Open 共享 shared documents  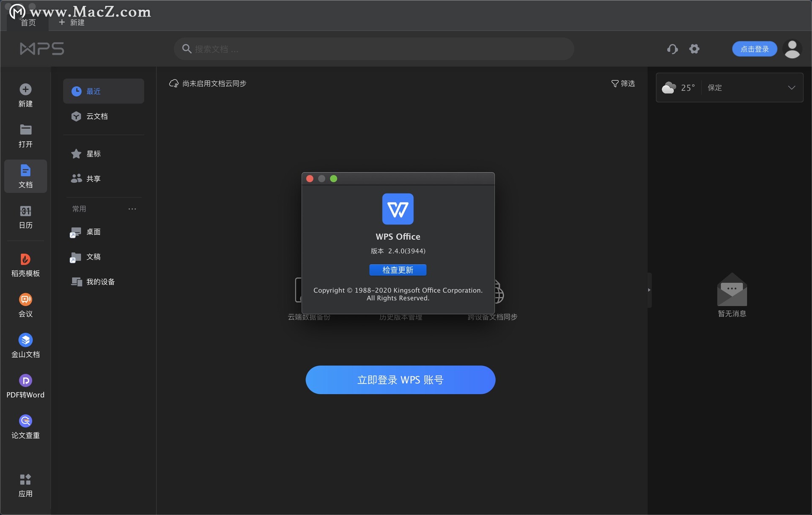pyautogui.click(x=104, y=179)
